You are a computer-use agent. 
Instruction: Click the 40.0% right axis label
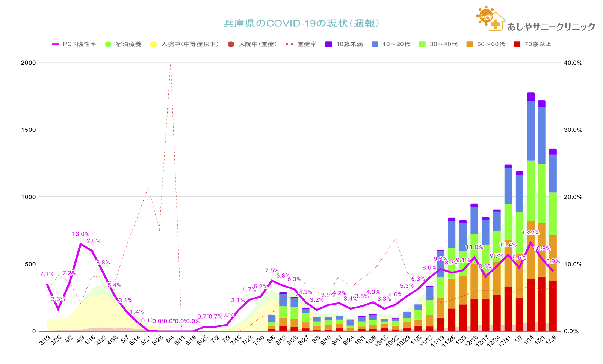click(x=573, y=63)
